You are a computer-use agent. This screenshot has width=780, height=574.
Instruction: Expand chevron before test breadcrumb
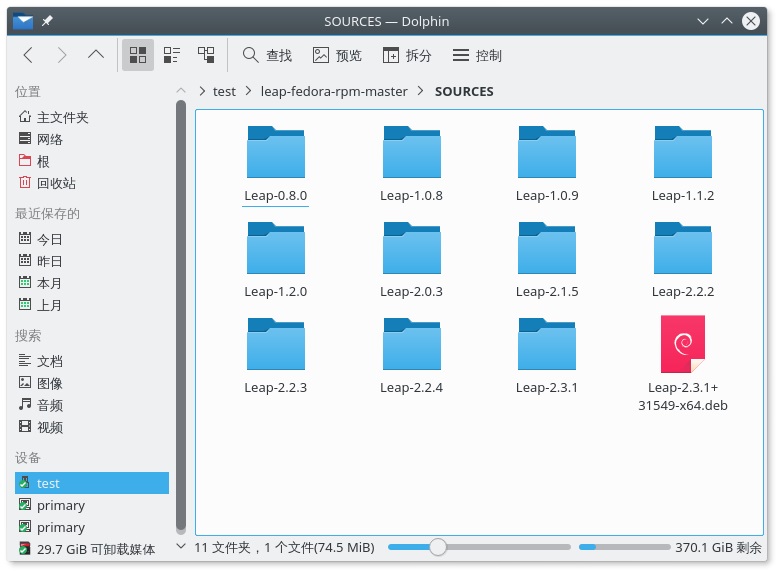tap(202, 92)
